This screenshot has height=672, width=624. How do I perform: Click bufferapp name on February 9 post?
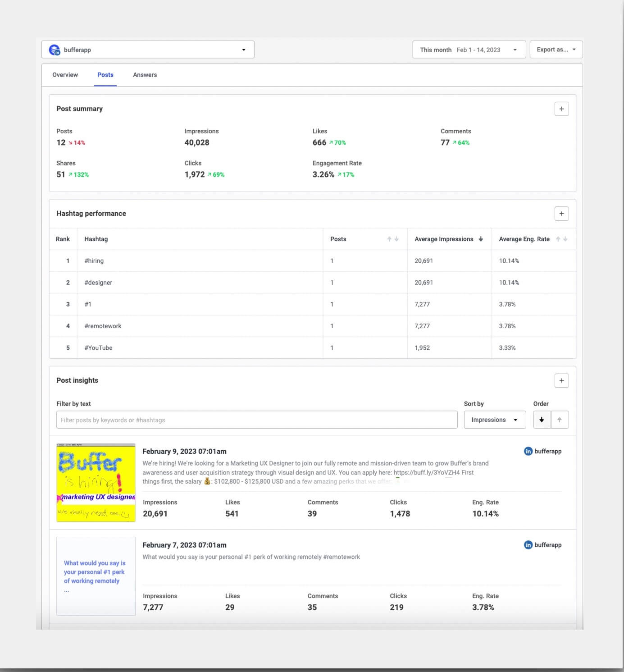tap(548, 451)
